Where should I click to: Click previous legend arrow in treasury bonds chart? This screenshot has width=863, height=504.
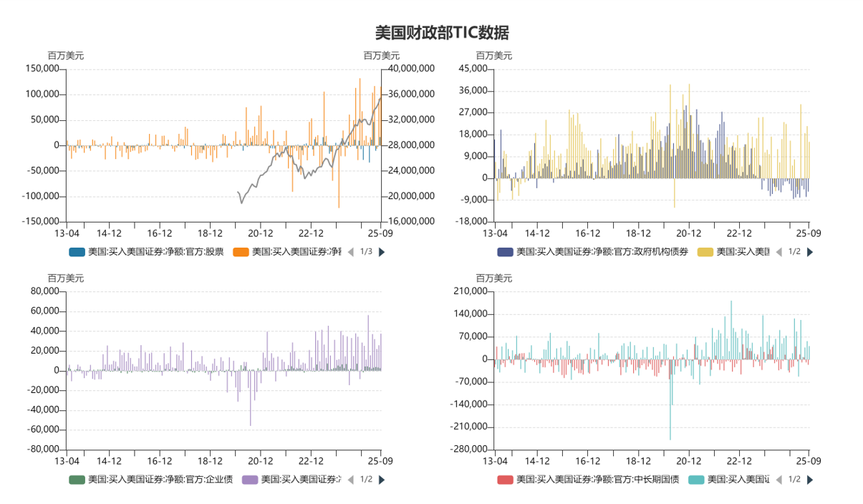coord(778,480)
